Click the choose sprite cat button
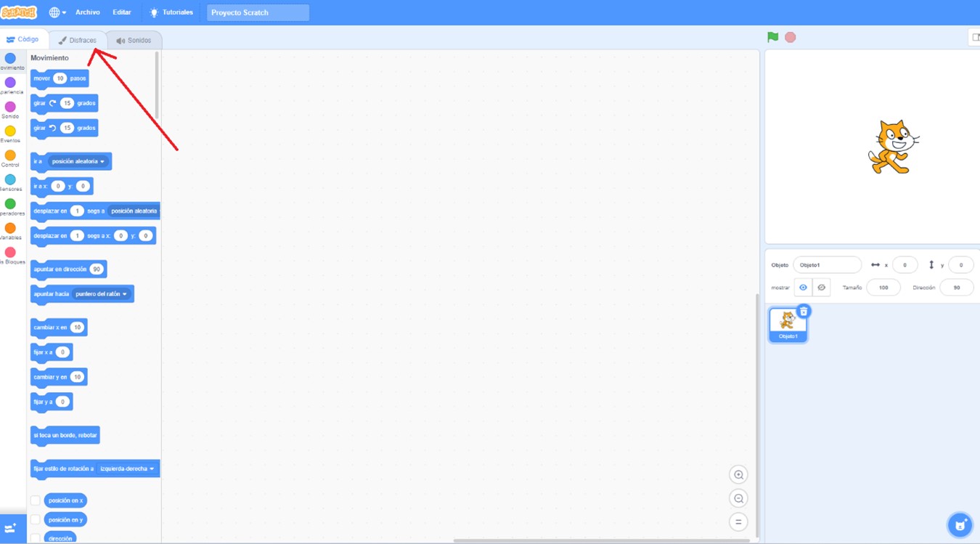Image resolution: width=980 pixels, height=544 pixels. 960,524
